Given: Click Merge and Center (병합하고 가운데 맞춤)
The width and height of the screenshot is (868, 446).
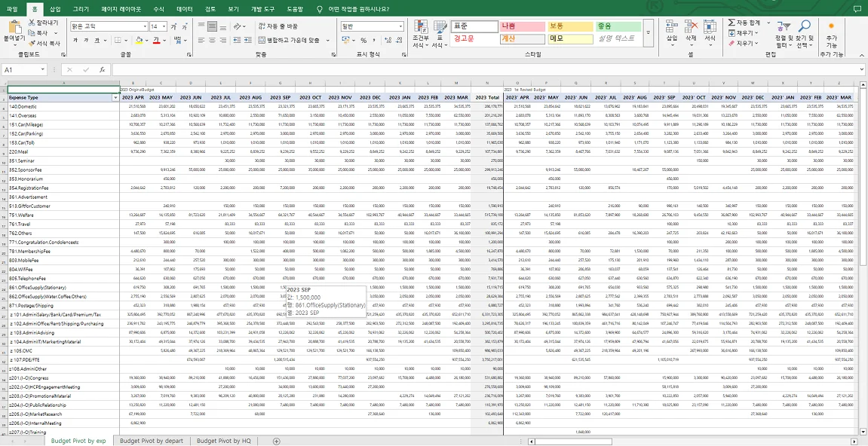Looking at the screenshot, I should point(293,41).
